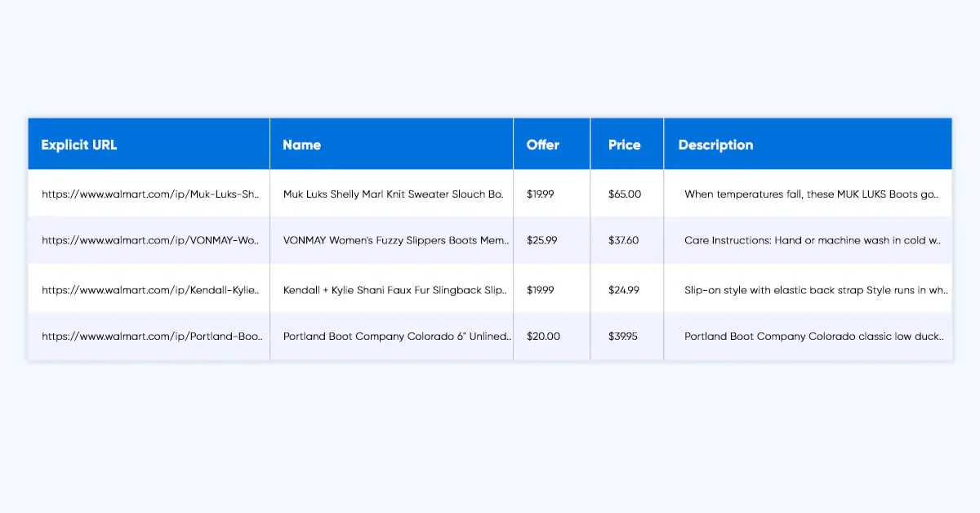Click the Offer column header

click(543, 145)
